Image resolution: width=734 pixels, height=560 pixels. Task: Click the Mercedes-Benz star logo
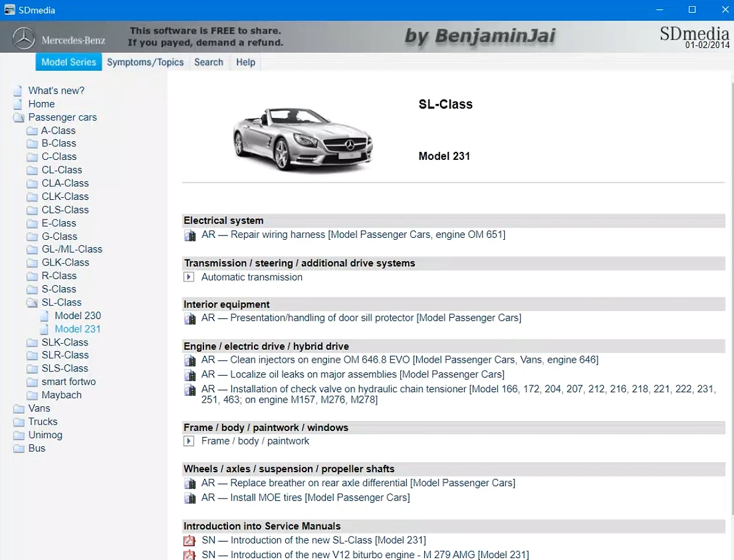click(x=23, y=38)
